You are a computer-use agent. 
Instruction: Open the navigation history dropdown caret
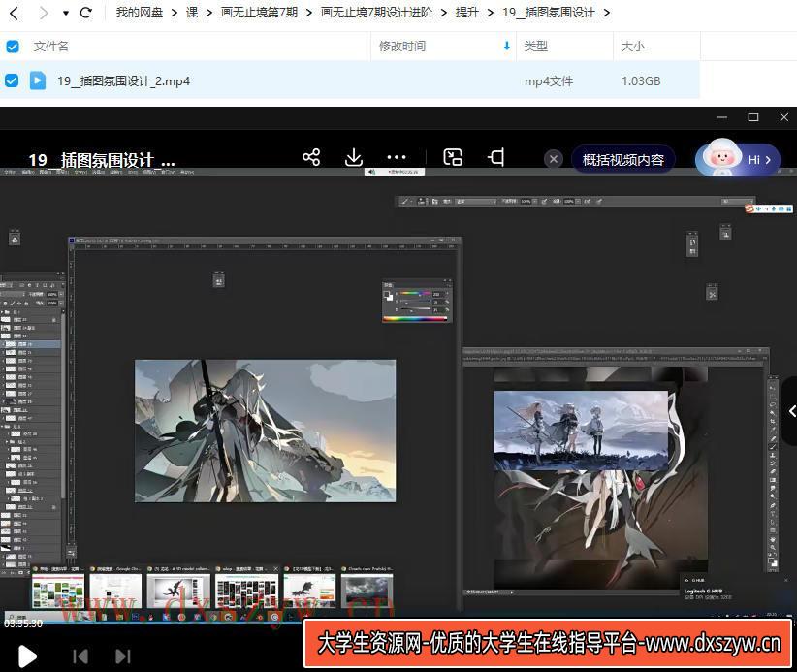click(66, 14)
